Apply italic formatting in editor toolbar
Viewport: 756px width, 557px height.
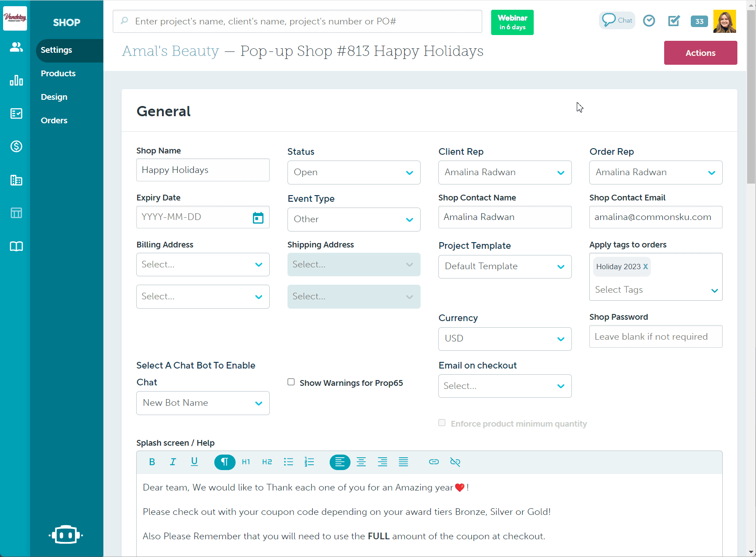173,462
